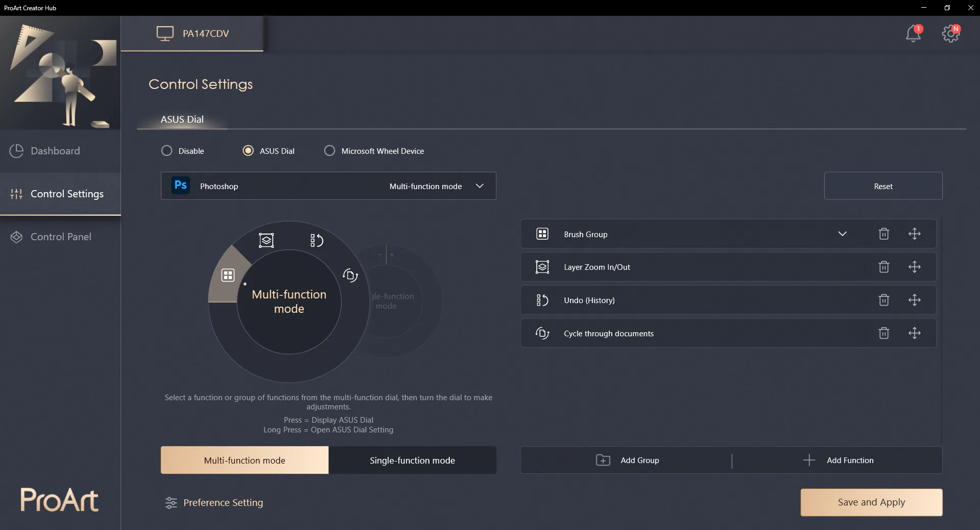Click Add Group
This screenshot has width=980, height=530.
click(x=627, y=460)
